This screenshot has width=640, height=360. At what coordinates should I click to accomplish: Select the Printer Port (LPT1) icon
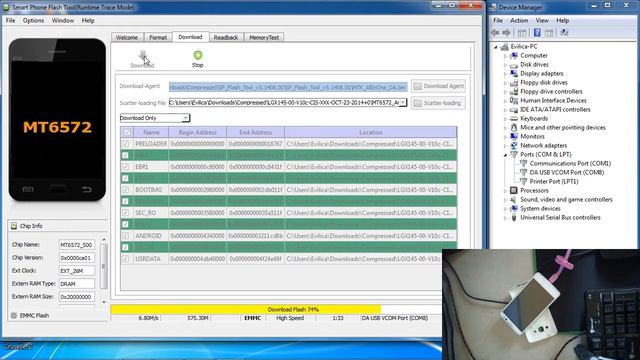[523, 181]
